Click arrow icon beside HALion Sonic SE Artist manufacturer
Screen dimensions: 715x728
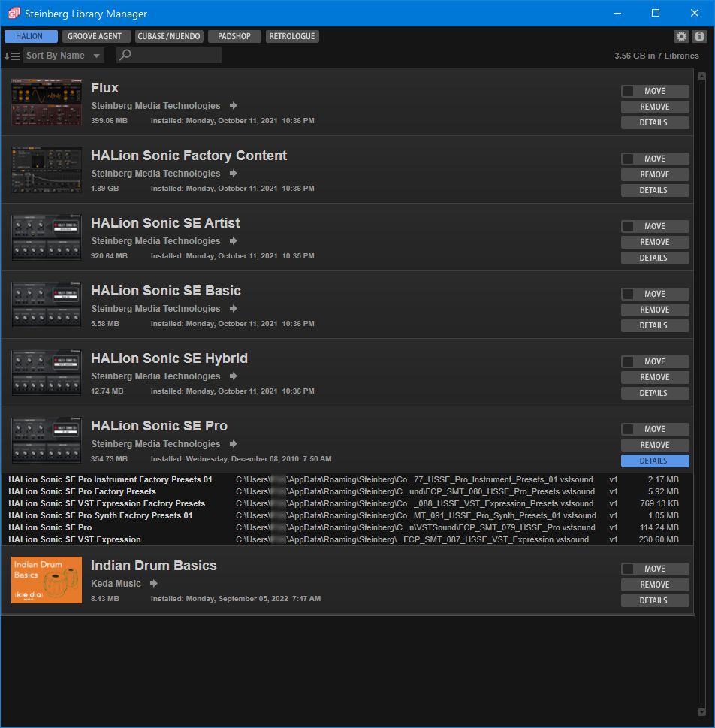pyautogui.click(x=233, y=241)
